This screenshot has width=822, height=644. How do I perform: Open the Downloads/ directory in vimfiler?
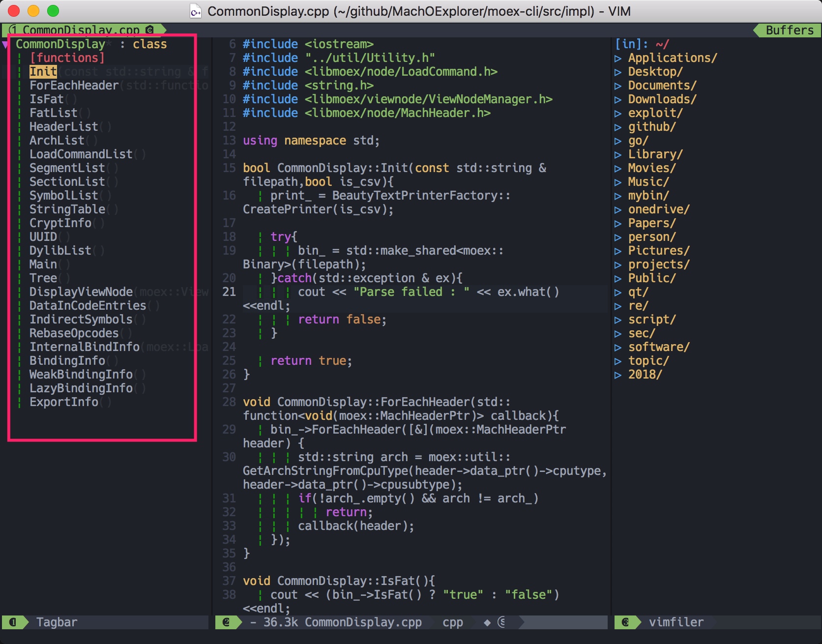point(661,99)
